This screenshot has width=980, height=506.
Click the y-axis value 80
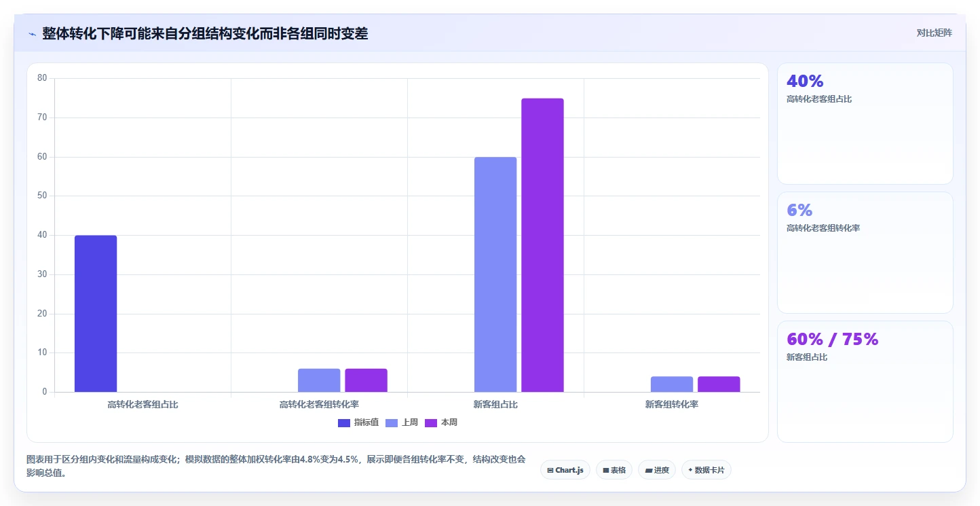[42, 78]
